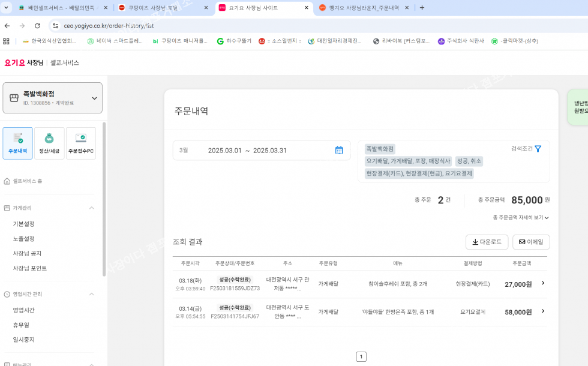
Task: Expand 총 주문금액 자세히 보기 details
Action: click(x=520, y=218)
